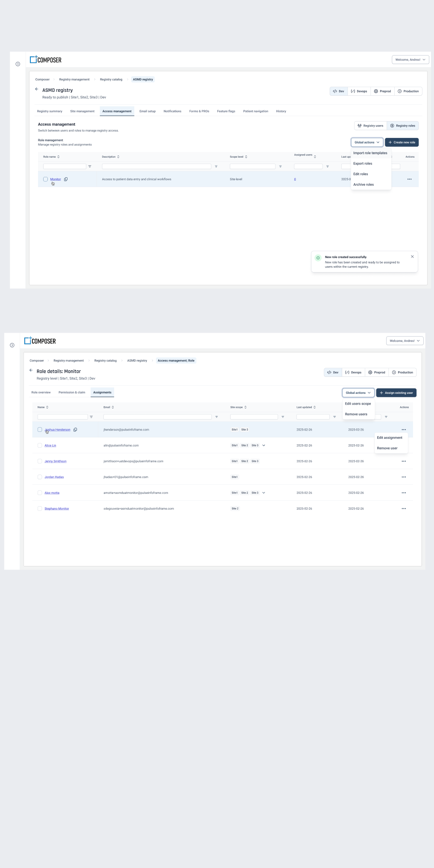
Task: Choose Remove user from row menu
Action: (391, 448)
